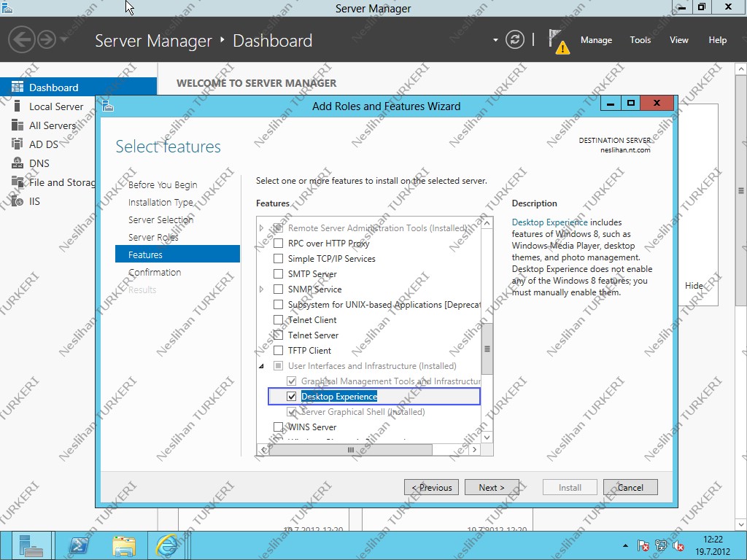Viewport: 747px width, 560px height.
Task: Open the navigation history dropdown next to forward arrow
Action: (x=64, y=39)
